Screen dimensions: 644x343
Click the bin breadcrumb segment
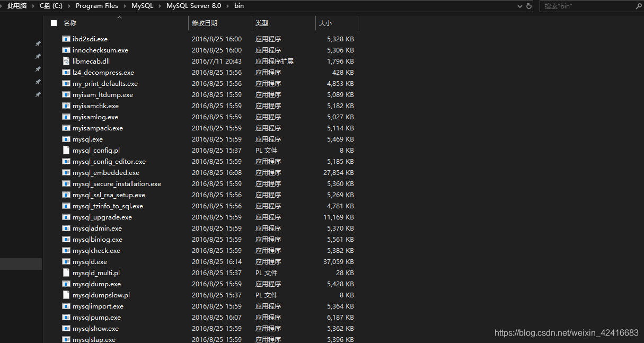click(239, 6)
